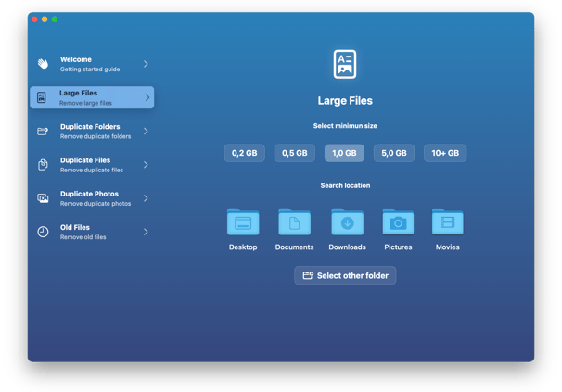The width and height of the screenshot is (562, 392).
Task: Click the Duplicate Folders sidebar icon
Action: click(43, 132)
